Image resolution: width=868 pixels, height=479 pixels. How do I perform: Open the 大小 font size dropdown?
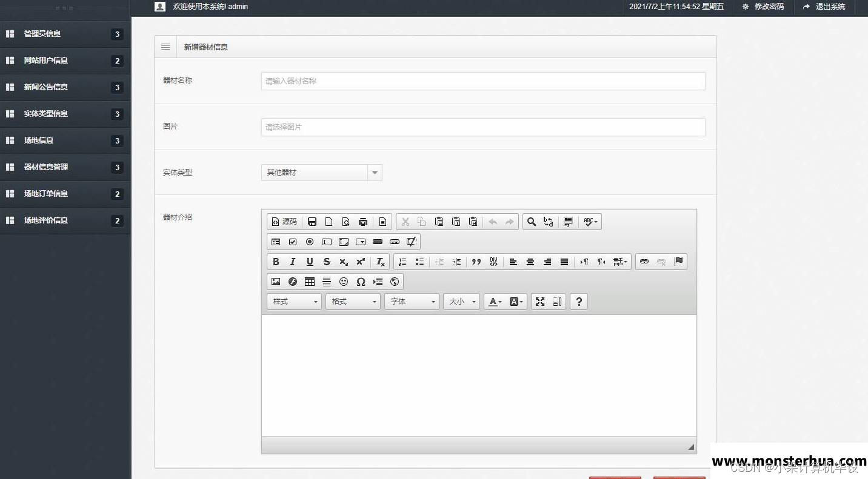pyautogui.click(x=461, y=302)
